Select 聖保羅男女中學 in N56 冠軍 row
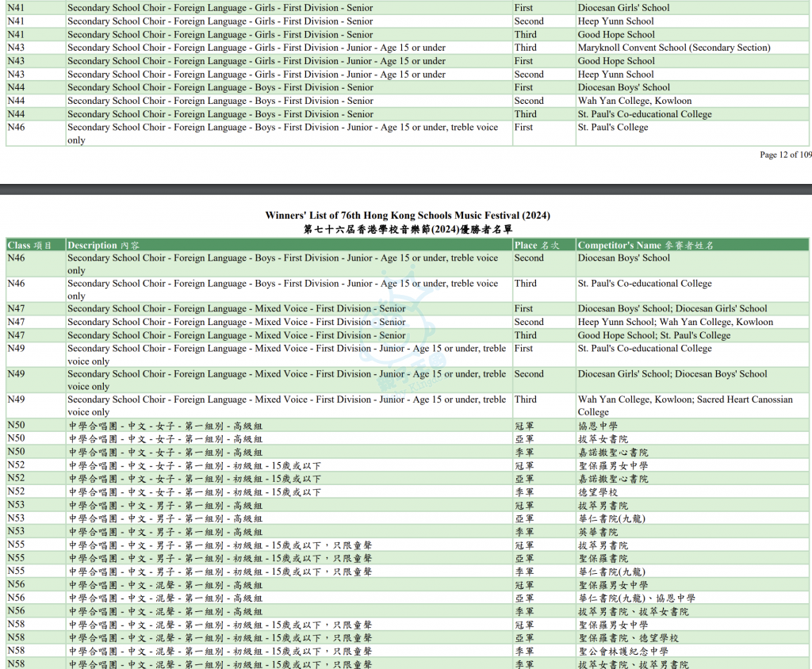 [x=613, y=586]
